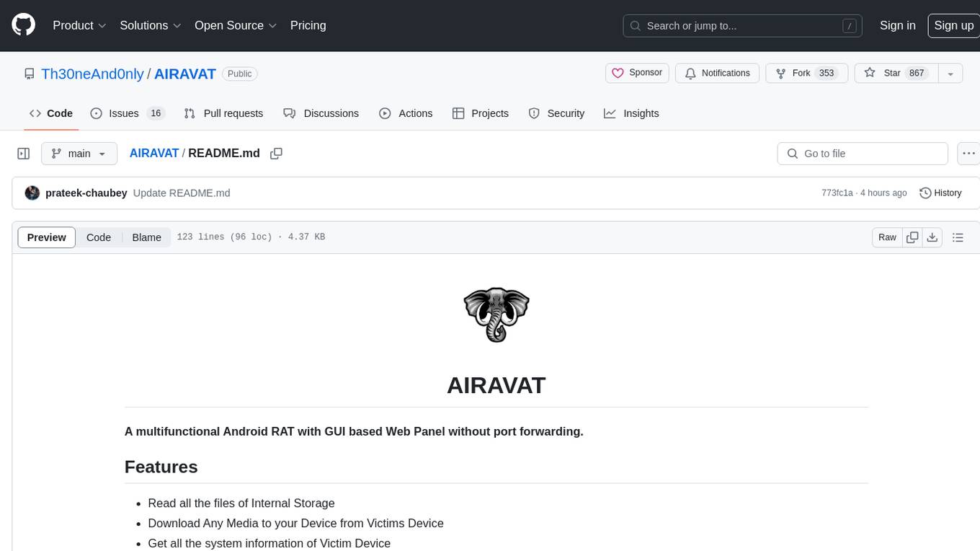Open the AIRAVAT repository link in the header
Screen dimensions: 980x551
[x=185, y=74]
